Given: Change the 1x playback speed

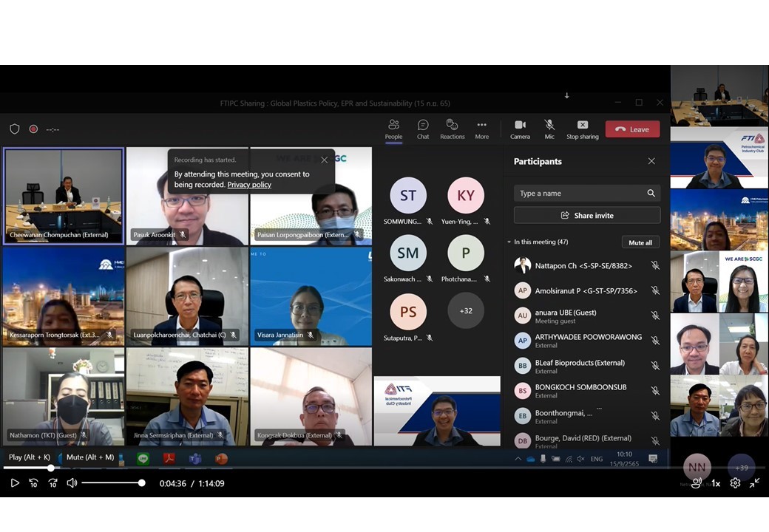Looking at the screenshot, I should pos(716,483).
